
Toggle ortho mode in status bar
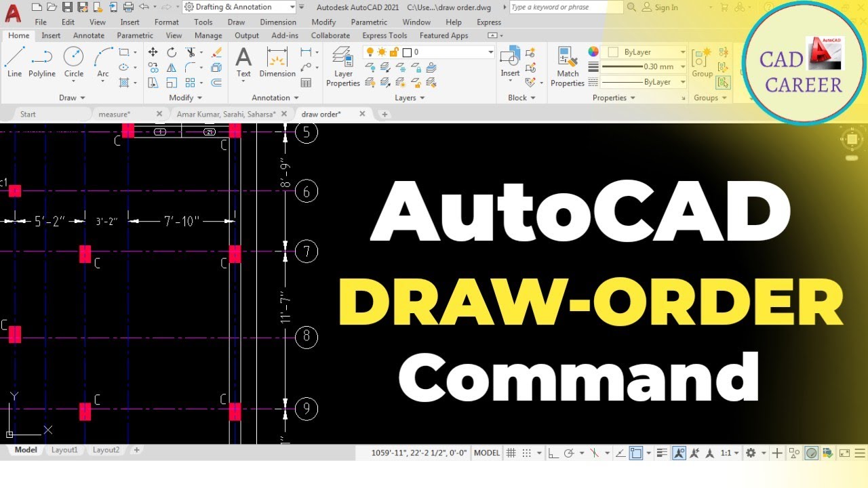(x=553, y=453)
